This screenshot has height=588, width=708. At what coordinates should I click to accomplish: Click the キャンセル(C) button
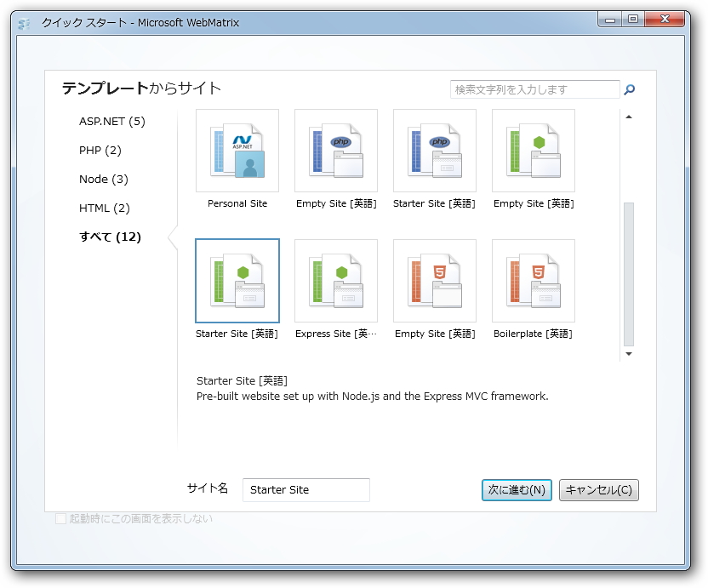point(599,490)
